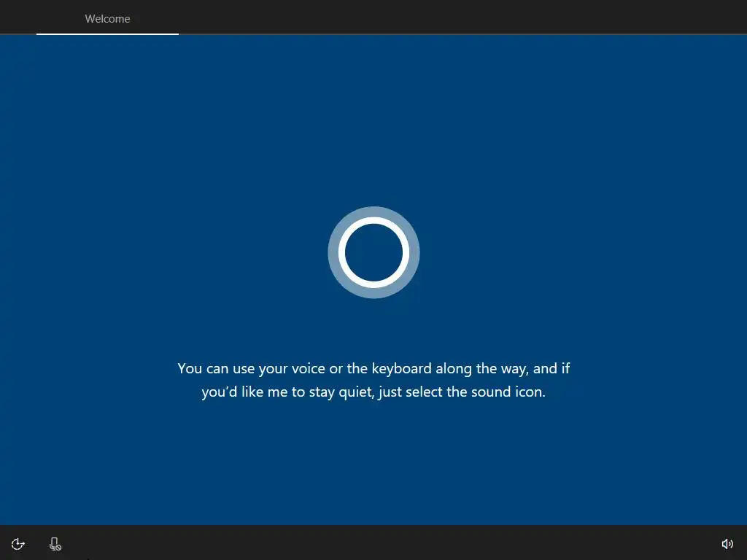The image size is (747, 560).
Task: Mute Cortana with the sound icon
Action: pyautogui.click(x=727, y=544)
